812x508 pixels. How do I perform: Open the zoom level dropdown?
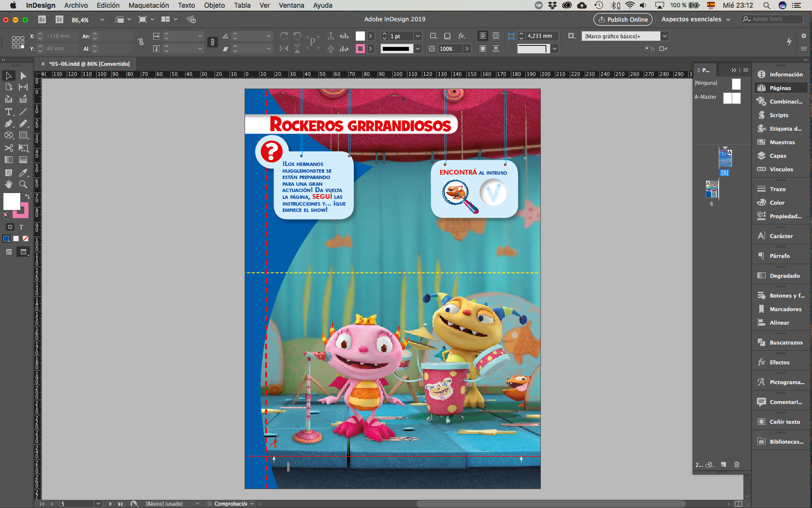click(x=102, y=20)
